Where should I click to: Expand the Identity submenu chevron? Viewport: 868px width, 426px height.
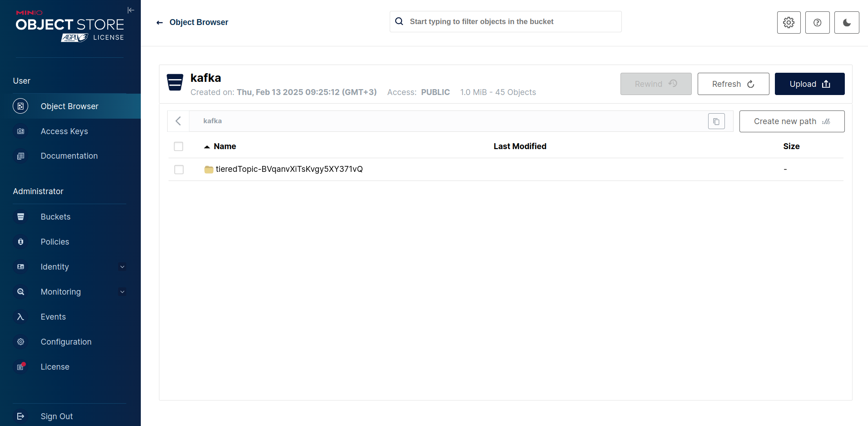coord(122,267)
